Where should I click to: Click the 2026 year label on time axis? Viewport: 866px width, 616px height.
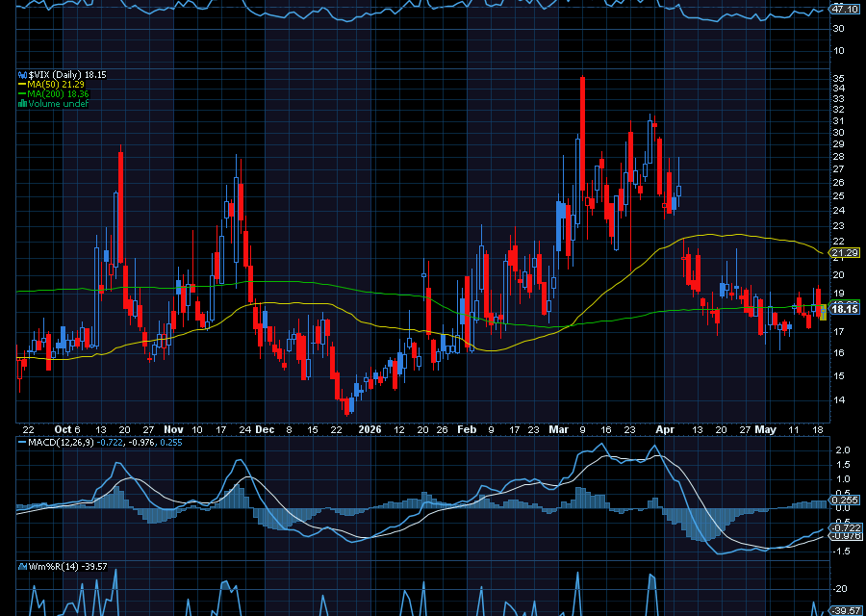tap(369, 430)
